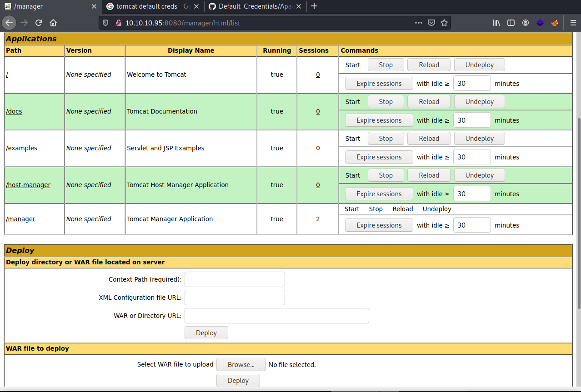Edit idle minutes field for /manager
The image size is (581, 392).
pyautogui.click(x=472, y=225)
